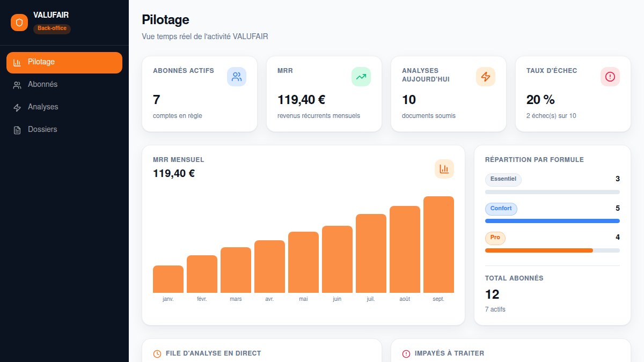
Task: Click the lightning icon beside Analyses in the sidebar
Action: coord(17,107)
